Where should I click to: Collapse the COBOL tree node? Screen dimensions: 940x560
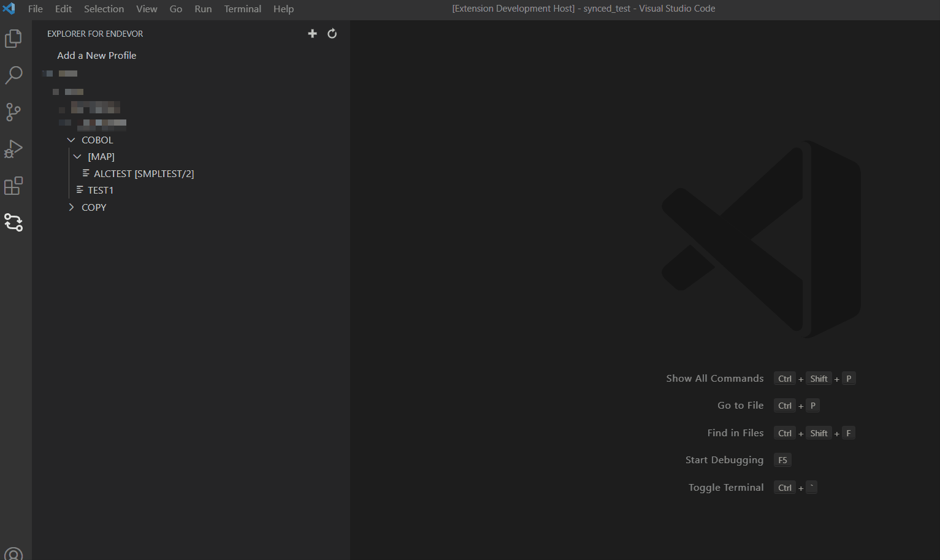[71, 140]
